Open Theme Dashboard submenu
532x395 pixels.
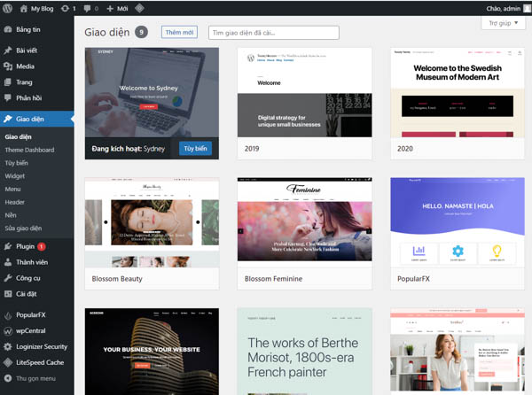tap(29, 150)
